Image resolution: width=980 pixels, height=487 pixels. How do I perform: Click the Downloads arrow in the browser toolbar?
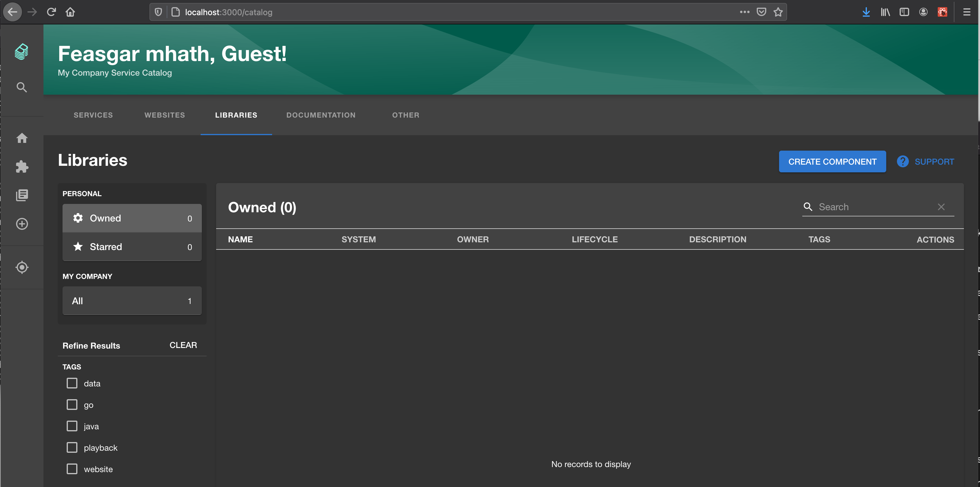[x=866, y=12]
